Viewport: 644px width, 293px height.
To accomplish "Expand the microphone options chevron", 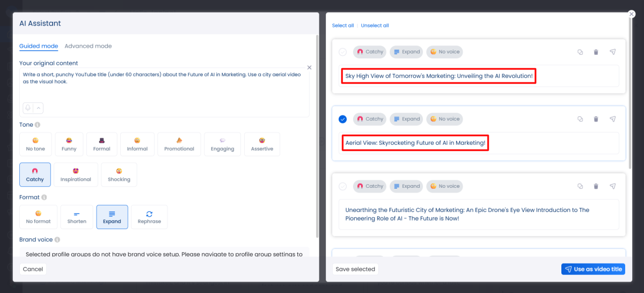I will (x=38, y=108).
